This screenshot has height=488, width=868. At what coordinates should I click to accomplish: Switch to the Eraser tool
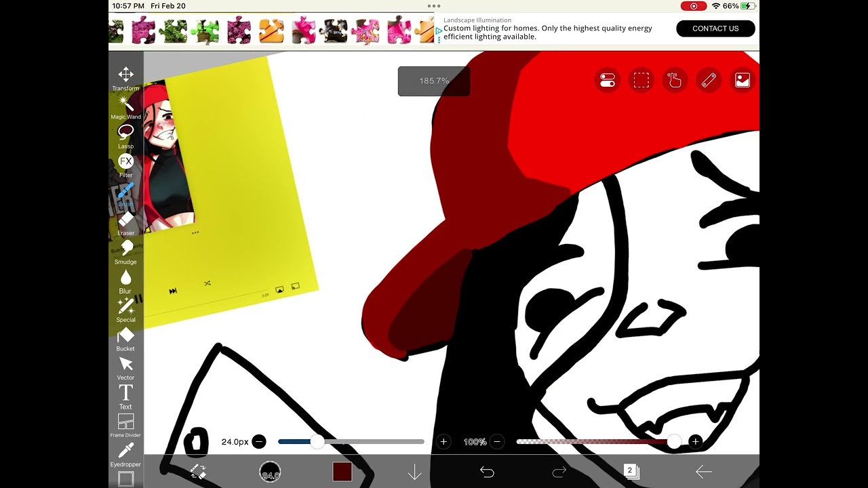click(125, 224)
